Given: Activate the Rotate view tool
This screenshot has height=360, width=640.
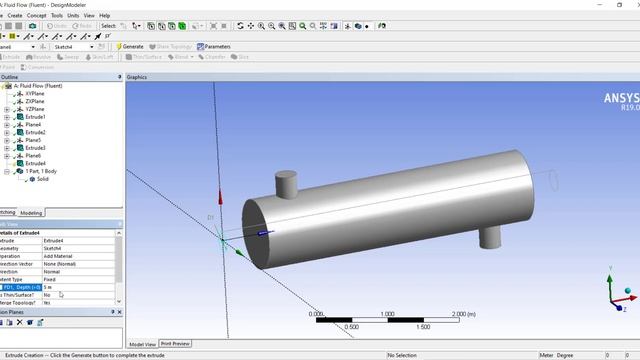Looking at the screenshot, I should (x=240, y=26).
